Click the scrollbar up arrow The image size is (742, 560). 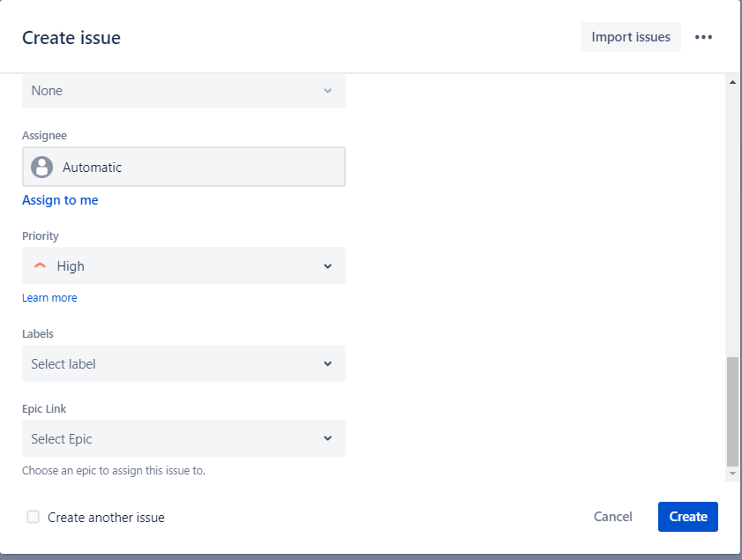[x=731, y=82]
